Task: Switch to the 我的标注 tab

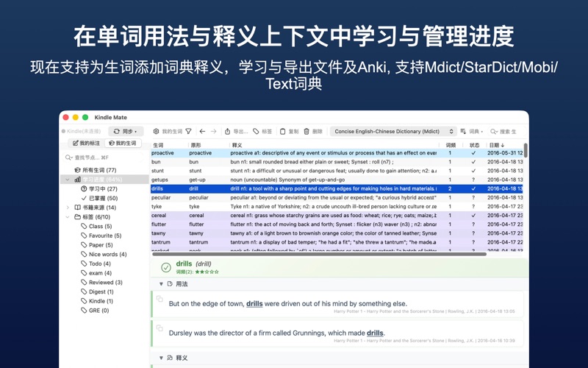Action: (x=87, y=143)
